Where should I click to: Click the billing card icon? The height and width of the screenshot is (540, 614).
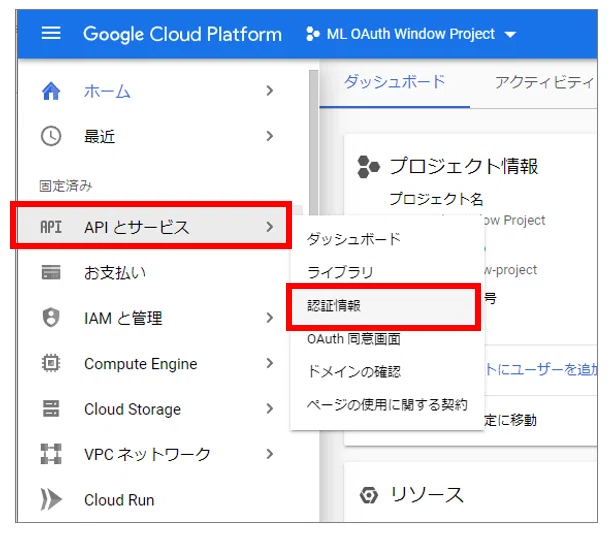[51, 273]
